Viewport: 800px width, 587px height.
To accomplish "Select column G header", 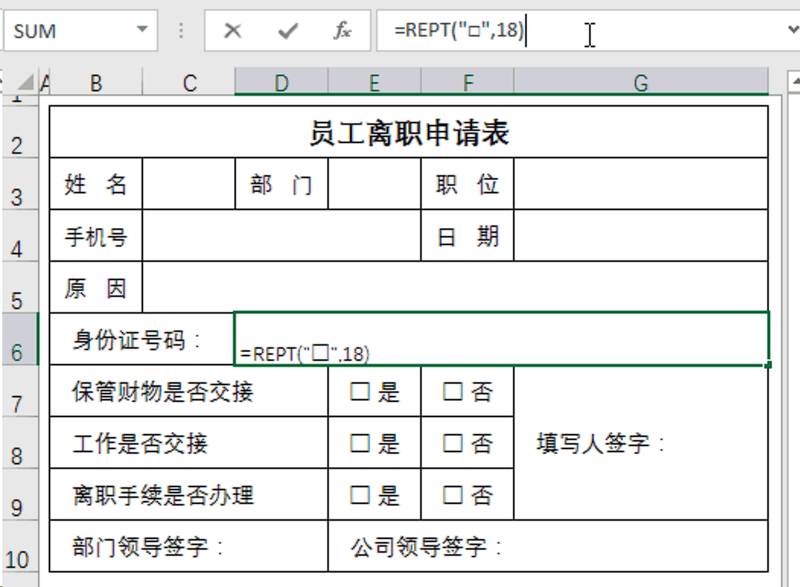I will [641, 84].
